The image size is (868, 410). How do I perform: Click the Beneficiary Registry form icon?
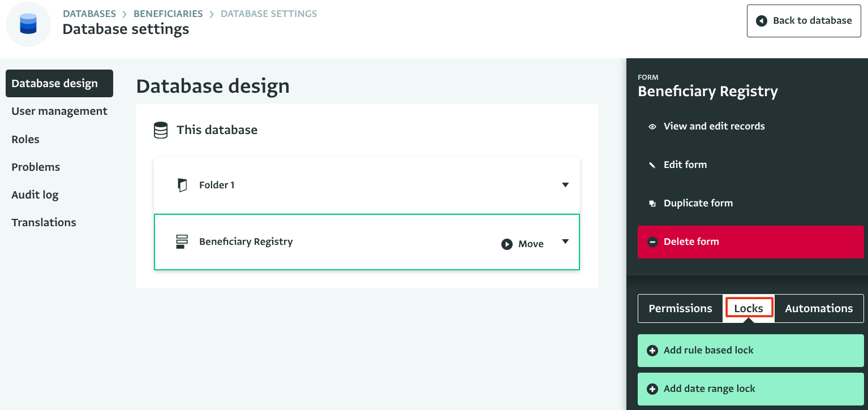coord(182,241)
